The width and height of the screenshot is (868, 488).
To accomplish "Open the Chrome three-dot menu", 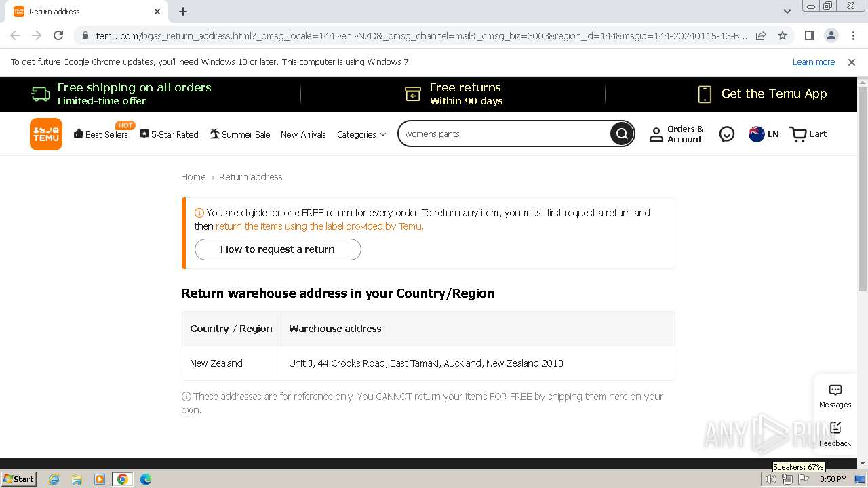I will (853, 35).
